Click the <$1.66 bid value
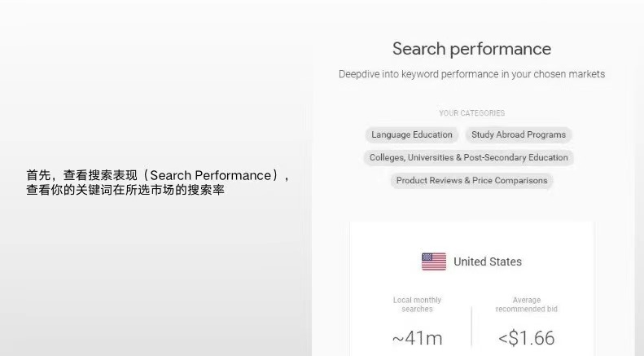644x356 pixels. 526,337
